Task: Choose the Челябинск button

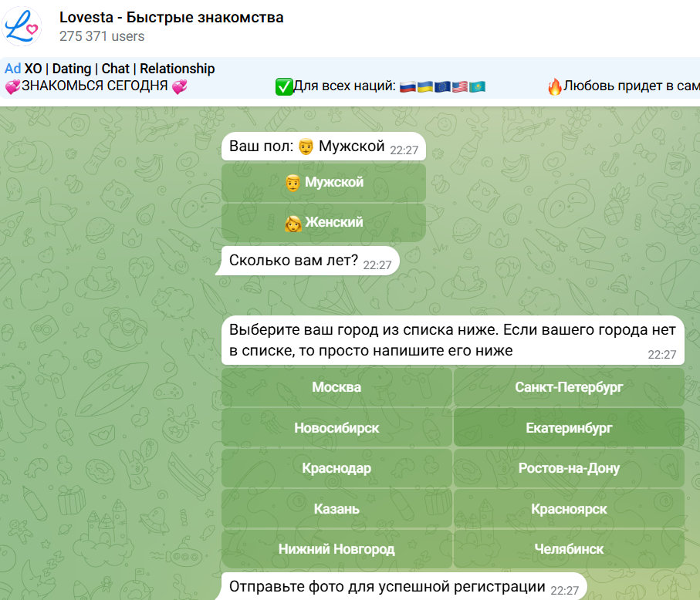Action: coord(569,549)
